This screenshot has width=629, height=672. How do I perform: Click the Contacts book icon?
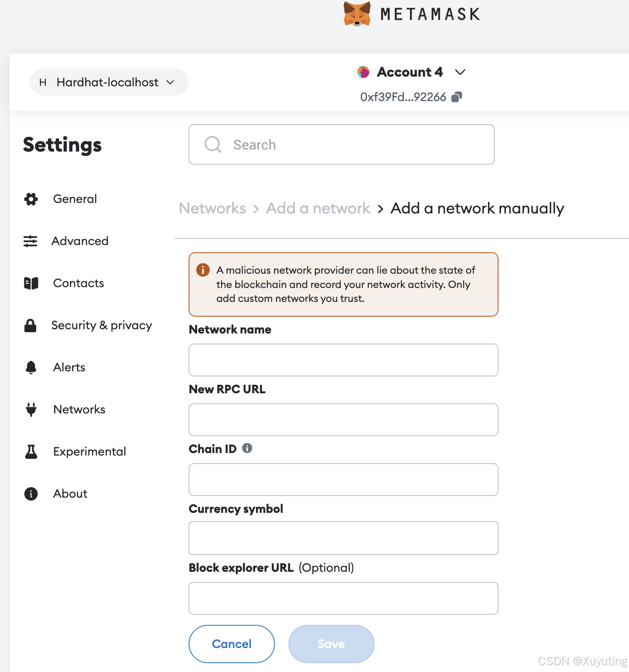[31, 283]
